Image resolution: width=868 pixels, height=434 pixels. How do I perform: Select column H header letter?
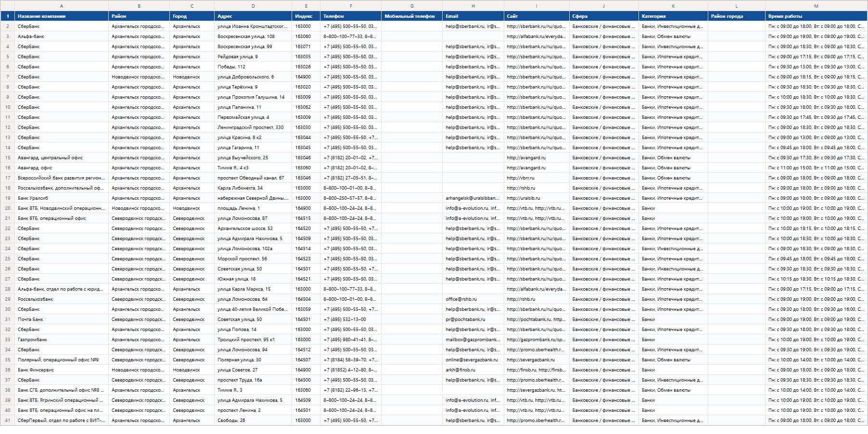(x=473, y=6)
